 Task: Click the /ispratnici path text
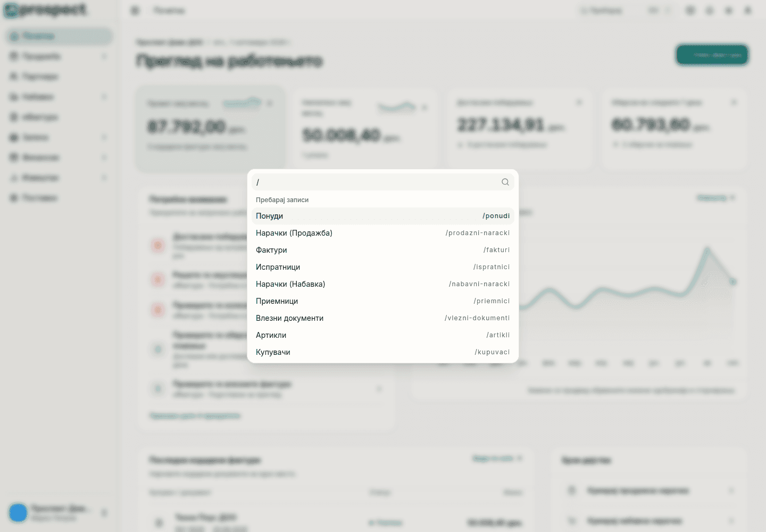[x=492, y=267]
